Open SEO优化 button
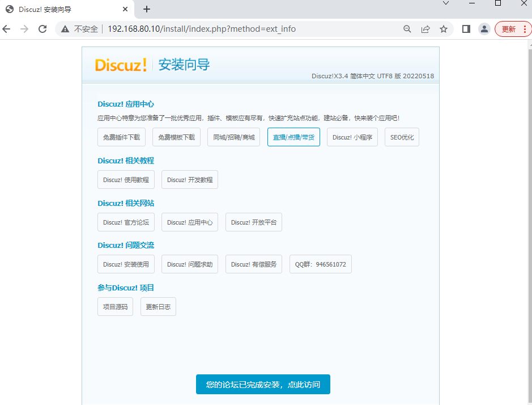Image resolution: width=532 pixels, height=405 pixels. pos(402,137)
